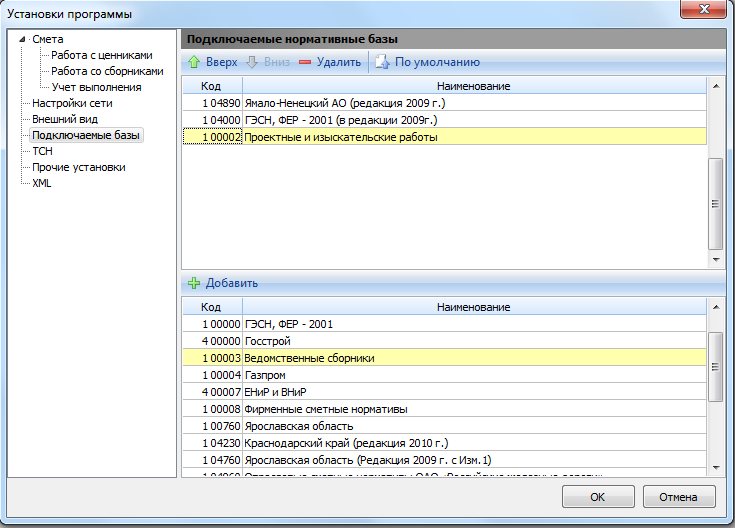
Task: Click upper list scrollbar down arrow
Action: [716, 259]
